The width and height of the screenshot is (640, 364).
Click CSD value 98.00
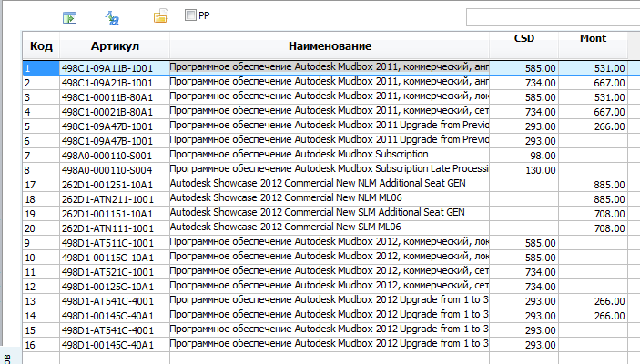coord(543,156)
